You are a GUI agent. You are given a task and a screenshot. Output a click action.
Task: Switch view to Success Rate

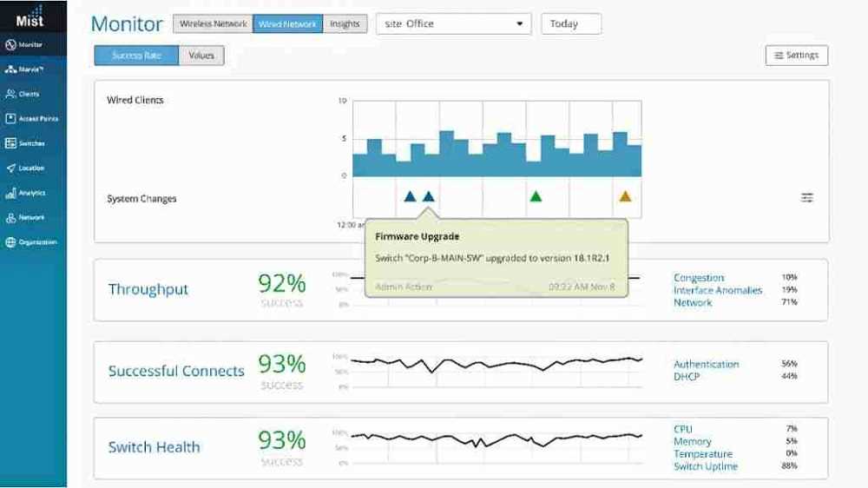point(136,56)
